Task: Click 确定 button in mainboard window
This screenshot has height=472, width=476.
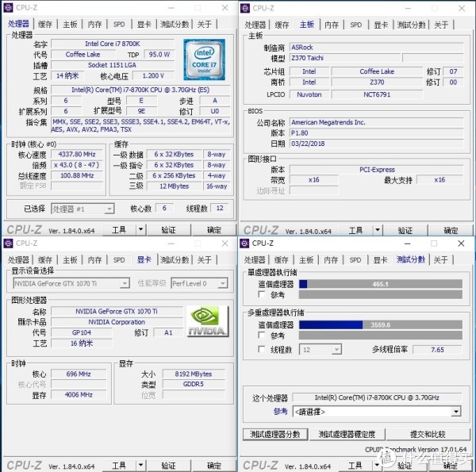Action: point(451,230)
